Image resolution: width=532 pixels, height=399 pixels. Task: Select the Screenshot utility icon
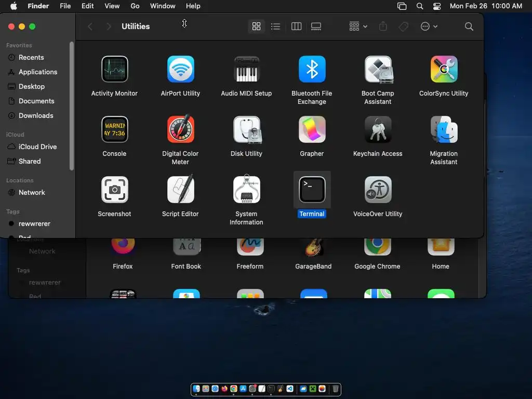114,190
